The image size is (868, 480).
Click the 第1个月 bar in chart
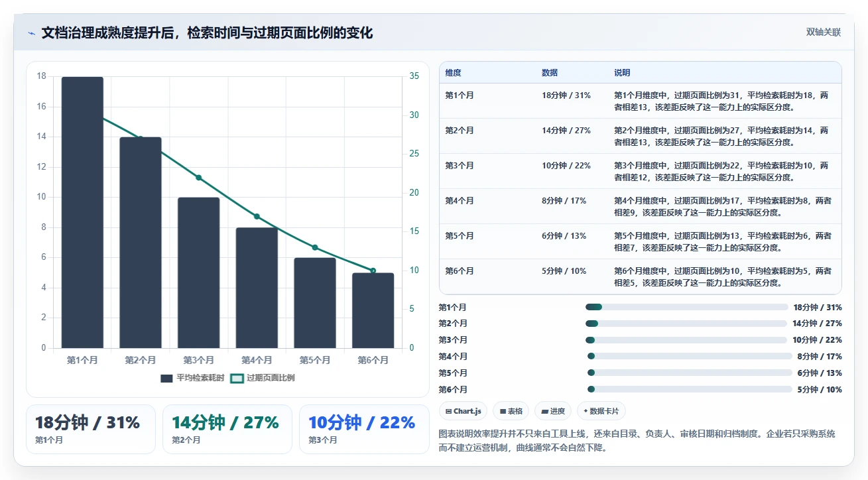tap(82, 212)
